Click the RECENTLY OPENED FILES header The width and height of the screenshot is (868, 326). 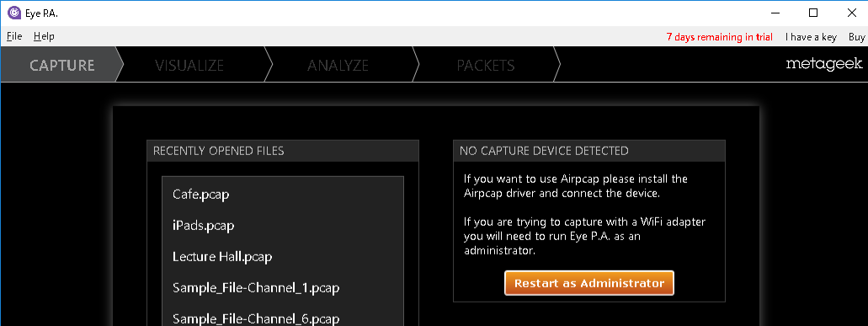[283, 151]
